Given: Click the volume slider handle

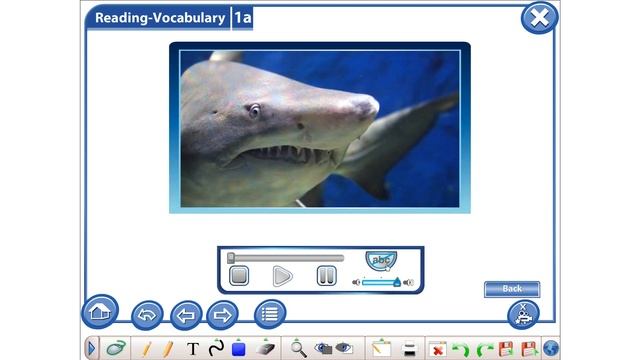Looking at the screenshot, I should point(397,282).
